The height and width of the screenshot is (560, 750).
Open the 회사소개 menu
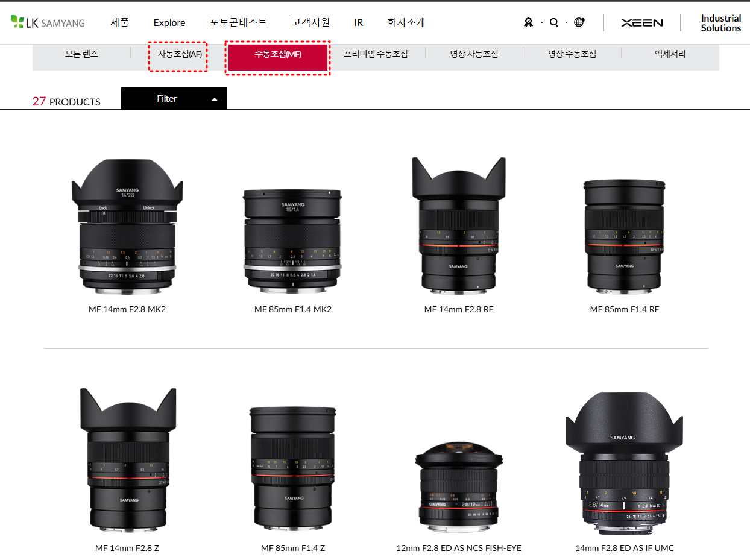click(406, 22)
